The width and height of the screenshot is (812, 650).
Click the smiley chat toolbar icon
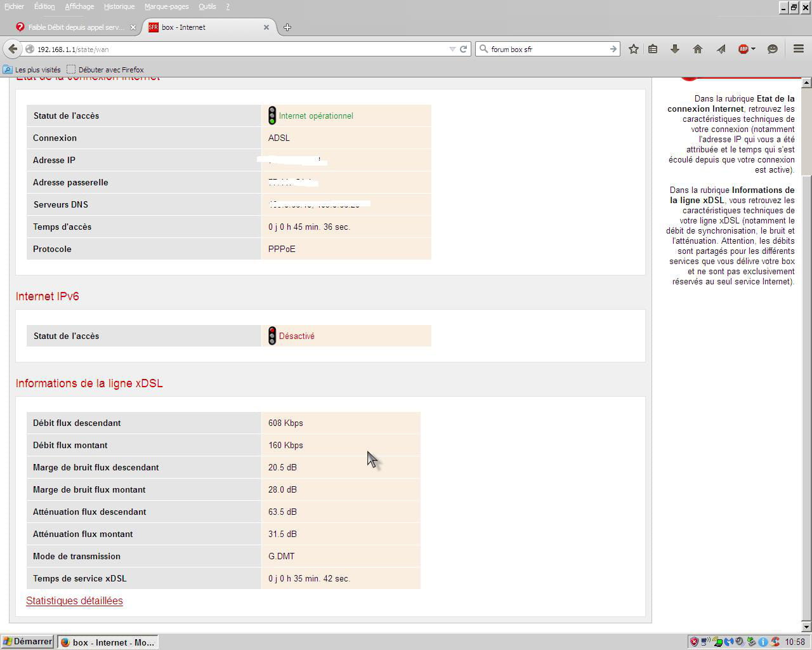point(773,49)
